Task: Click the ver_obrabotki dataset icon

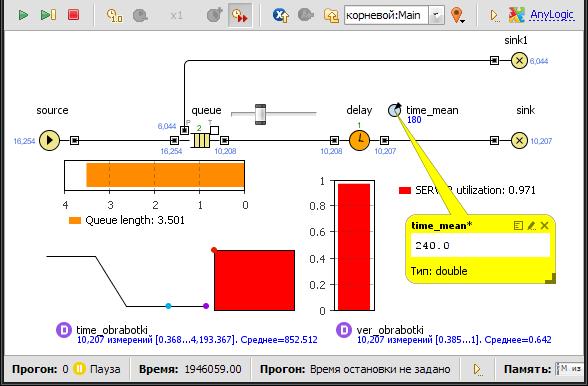Action: (x=344, y=330)
